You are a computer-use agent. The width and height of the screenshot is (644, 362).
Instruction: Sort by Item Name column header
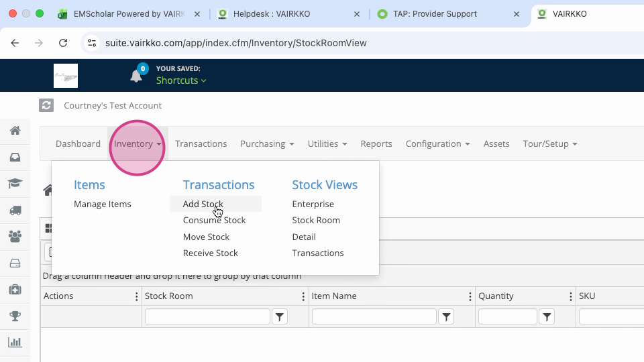[x=334, y=296]
